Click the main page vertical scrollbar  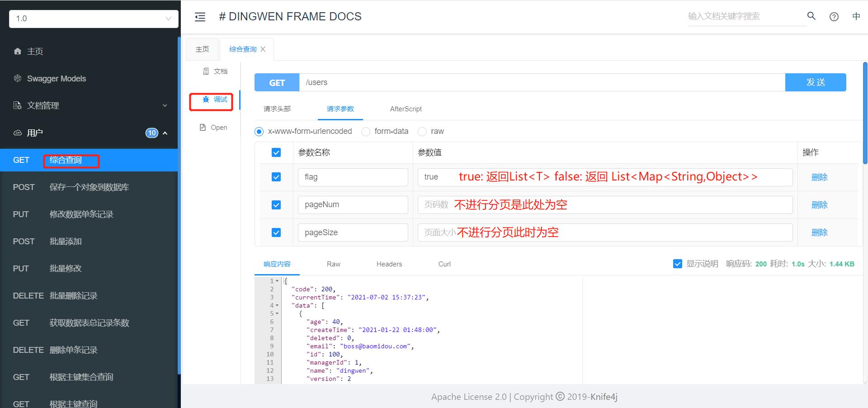point(865,113)
